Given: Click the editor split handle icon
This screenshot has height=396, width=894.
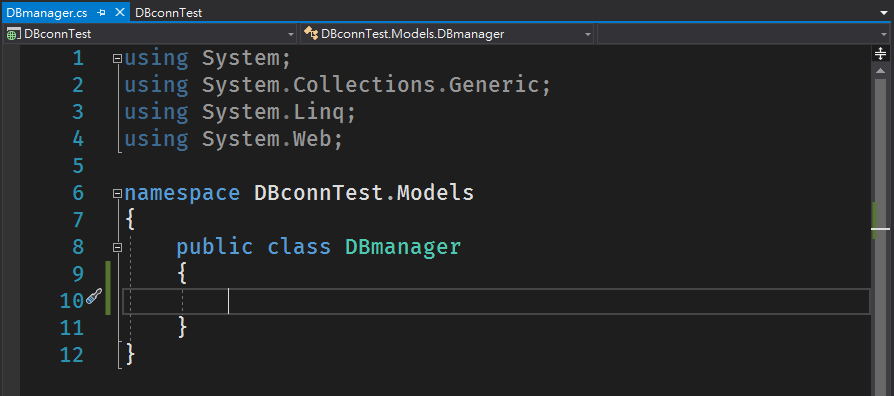Looking at the screenshot, I should click(880, 54).
